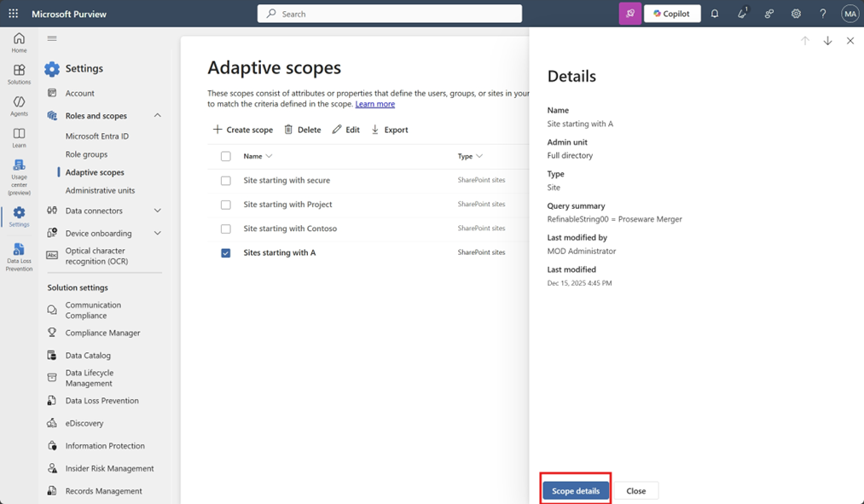The image size is (864, 504).
Task: Open what's new icon with badge
Action: [742, 14]
